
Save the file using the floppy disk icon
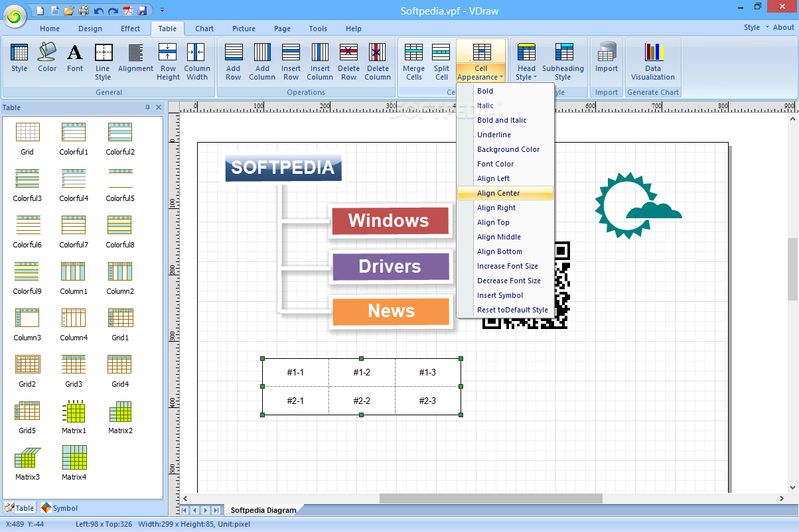(x=142, y=11)
